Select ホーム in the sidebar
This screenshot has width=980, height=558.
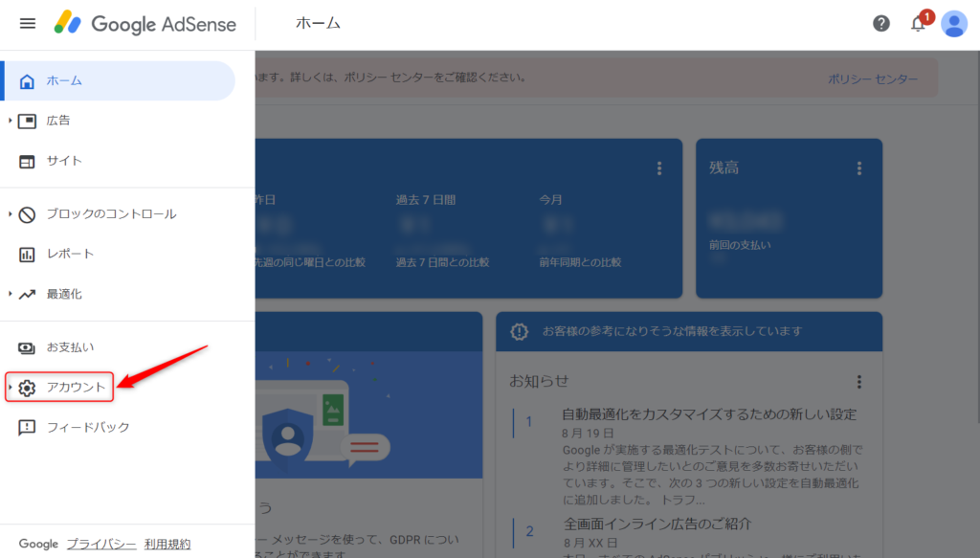pos(119,80)
